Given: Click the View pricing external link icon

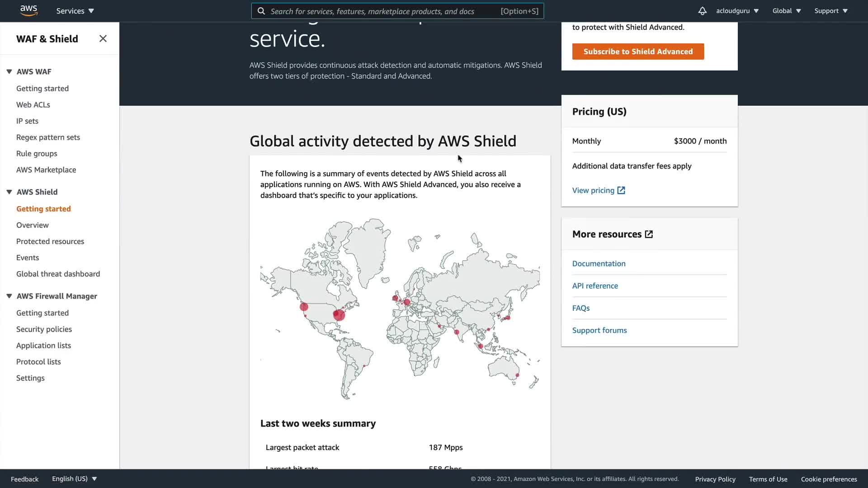Looking at the screenshot, I should tap(621, 191).
